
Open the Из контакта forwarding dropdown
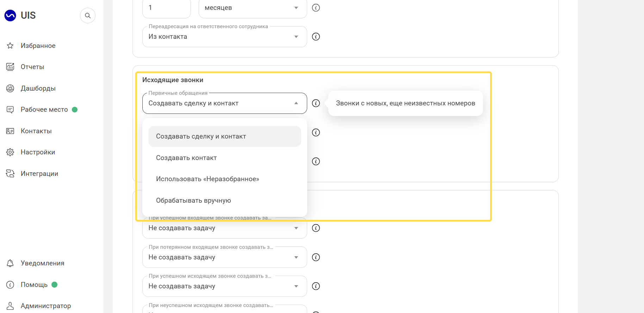pos(225,37)
